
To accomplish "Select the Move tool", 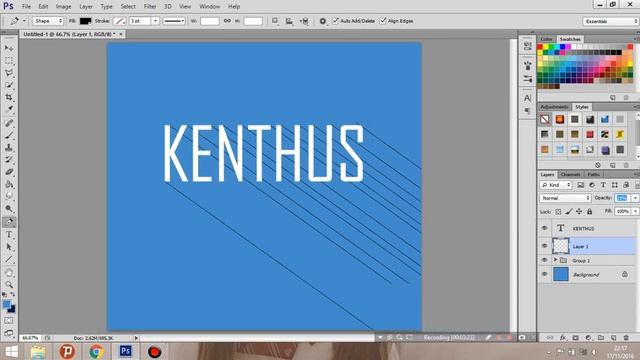I will click(9, 48).
